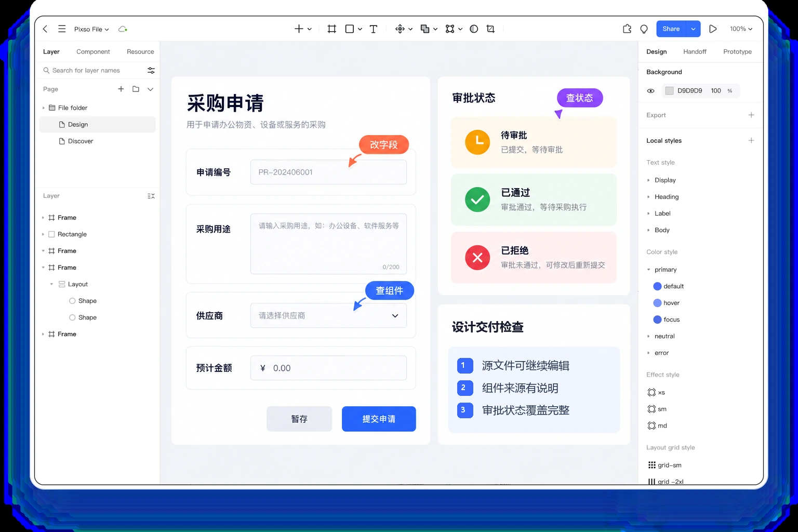Expand the Rectangle layer
Image resolution: width=798 pixels, height=532 pixels.
(x=43, y=234)
